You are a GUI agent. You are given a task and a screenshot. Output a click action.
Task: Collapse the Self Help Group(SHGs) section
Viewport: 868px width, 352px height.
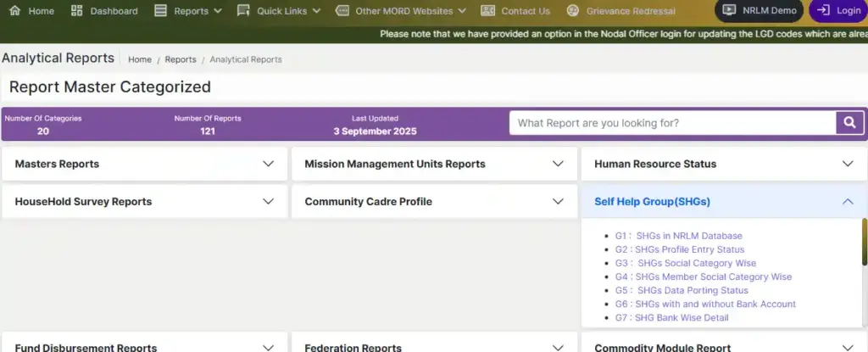pos(848,202)
